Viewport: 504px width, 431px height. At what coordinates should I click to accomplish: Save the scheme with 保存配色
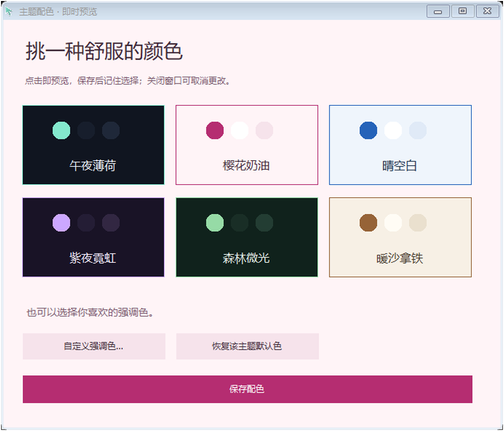pos(247,389)
